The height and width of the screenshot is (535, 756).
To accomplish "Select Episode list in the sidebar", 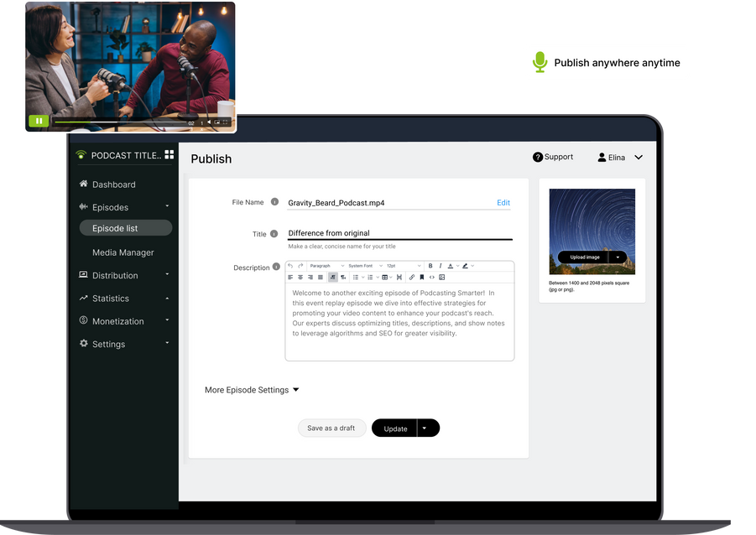I will click(125, 228).
